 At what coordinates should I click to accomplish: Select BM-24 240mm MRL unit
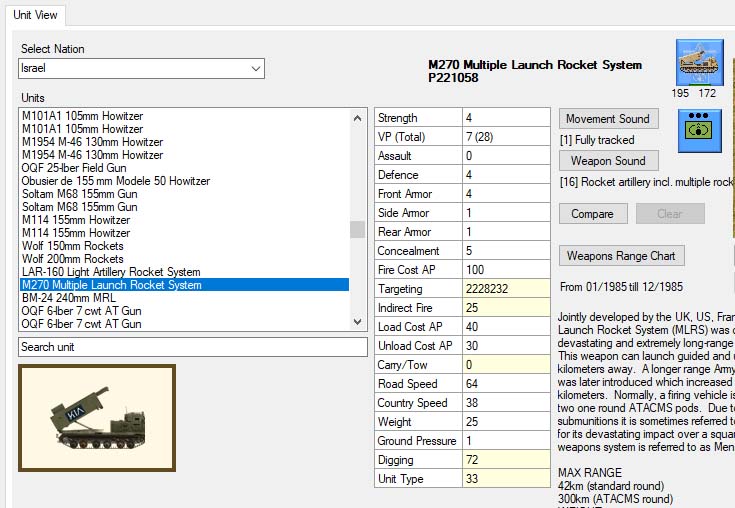(185, 298)
